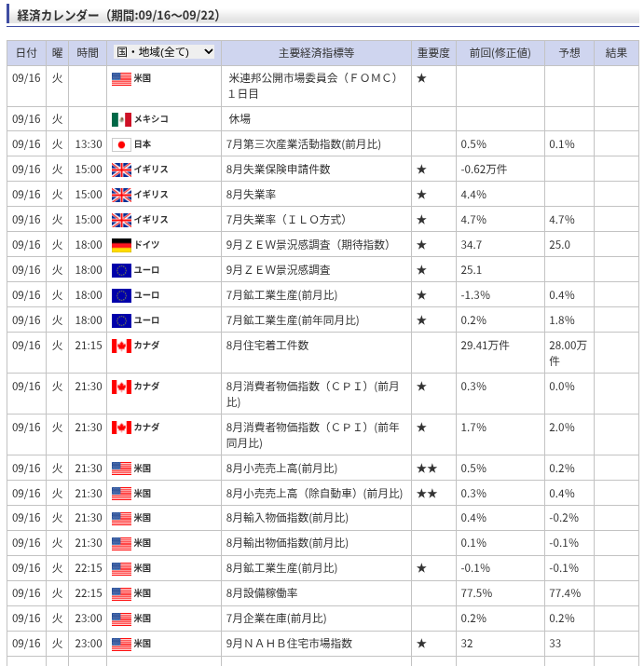Click the 予想 column header
644x666 pixels.
(569, 53)
